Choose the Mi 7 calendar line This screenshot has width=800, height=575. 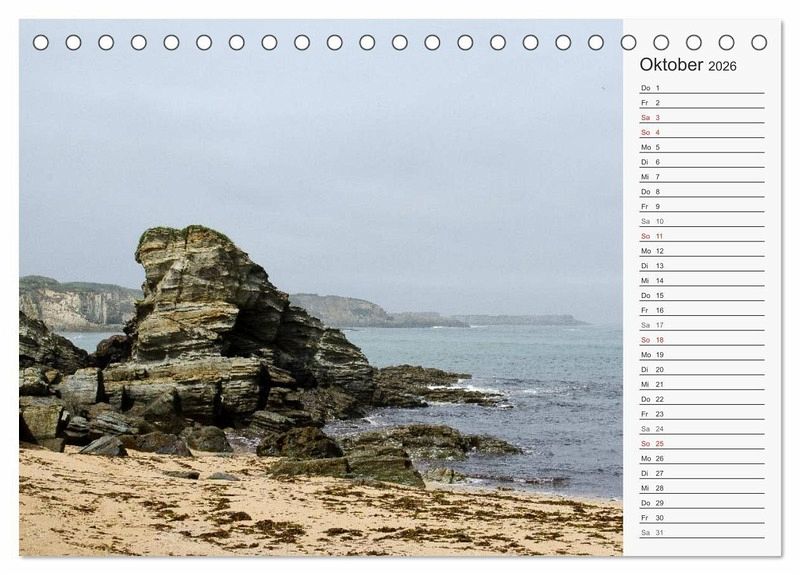click(700, 177)
